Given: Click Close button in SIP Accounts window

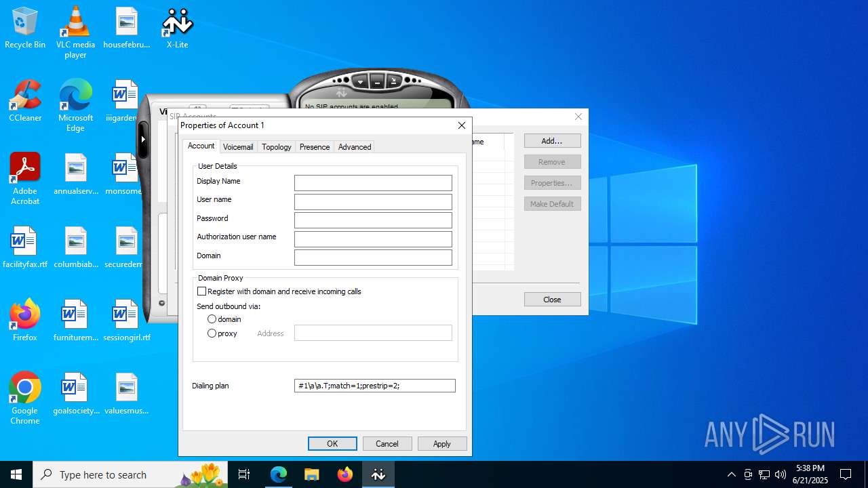Looking at the screenshot, I should tap(552, 300).
